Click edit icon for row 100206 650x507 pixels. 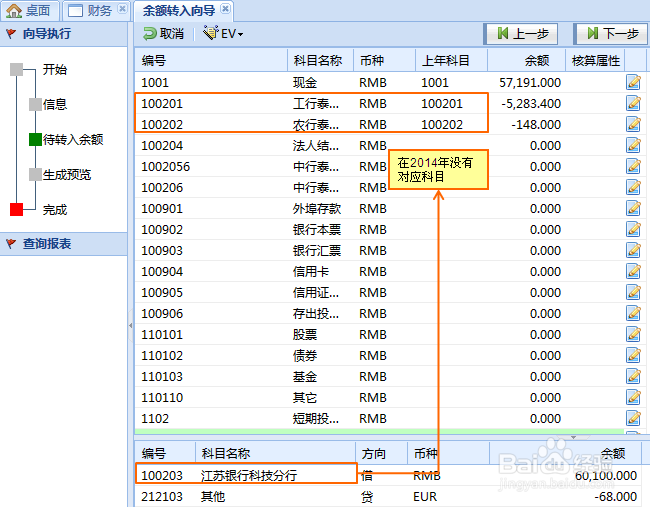[633, 187]
